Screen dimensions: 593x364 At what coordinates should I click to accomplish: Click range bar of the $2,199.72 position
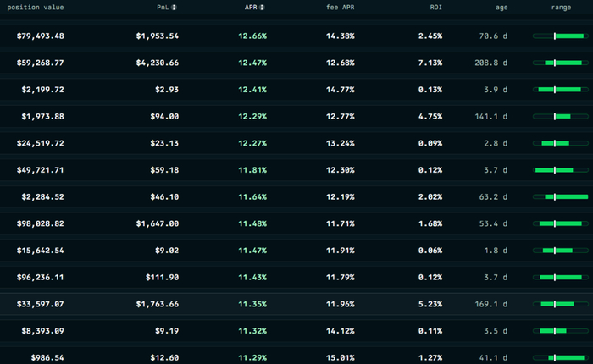point(560,90)
